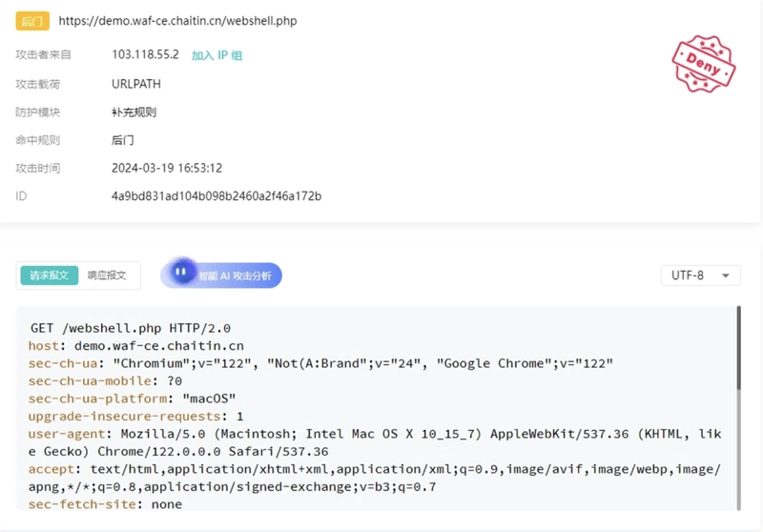Click the attack time 2024-03-19 16:53:12
This screenshot has width=763, height=532.
pos(167,168)
